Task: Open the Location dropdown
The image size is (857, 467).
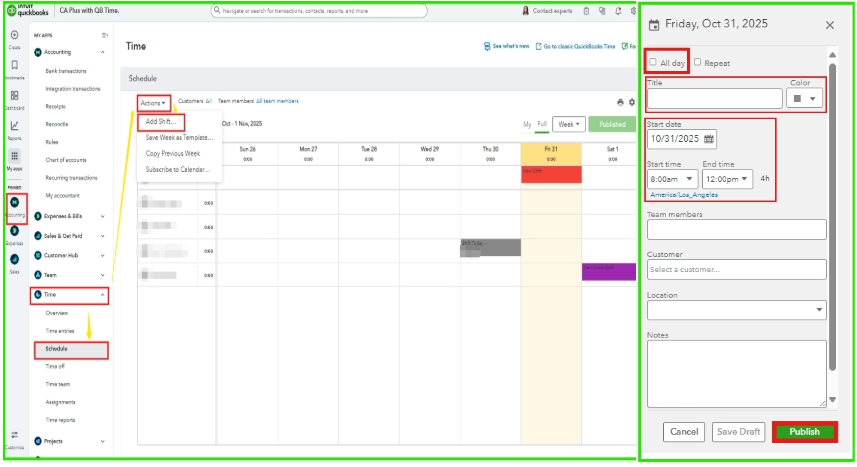Action: [736, 310]
